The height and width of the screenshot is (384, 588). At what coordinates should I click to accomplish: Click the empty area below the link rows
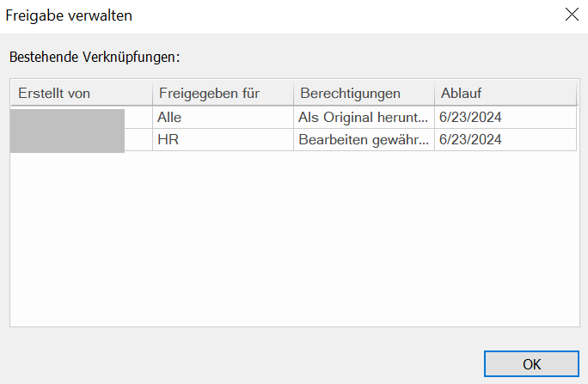tap(292, 241)
